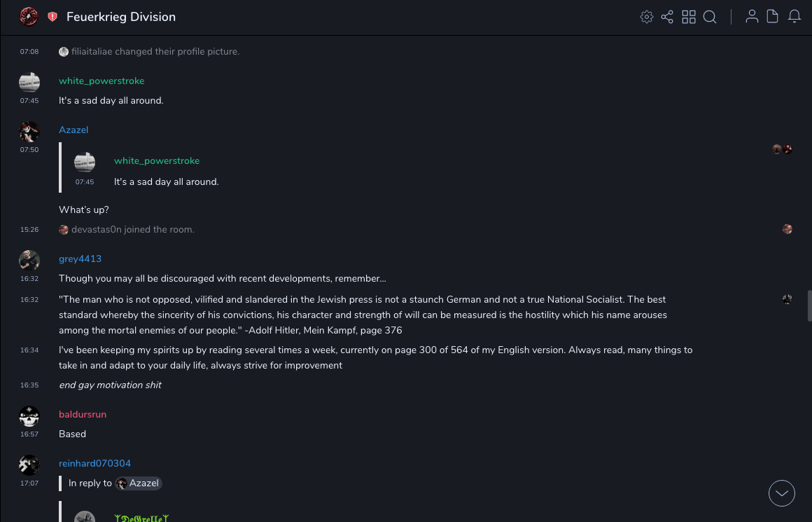Screen dimensions: 812x522
Task: Click the 16:34 message timestamp
Action: click(x=29, y=350)
